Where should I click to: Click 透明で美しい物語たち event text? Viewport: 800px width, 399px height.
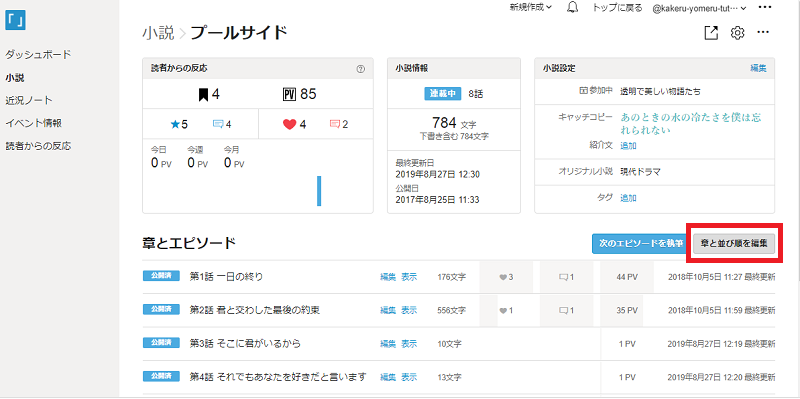[660, 92]
